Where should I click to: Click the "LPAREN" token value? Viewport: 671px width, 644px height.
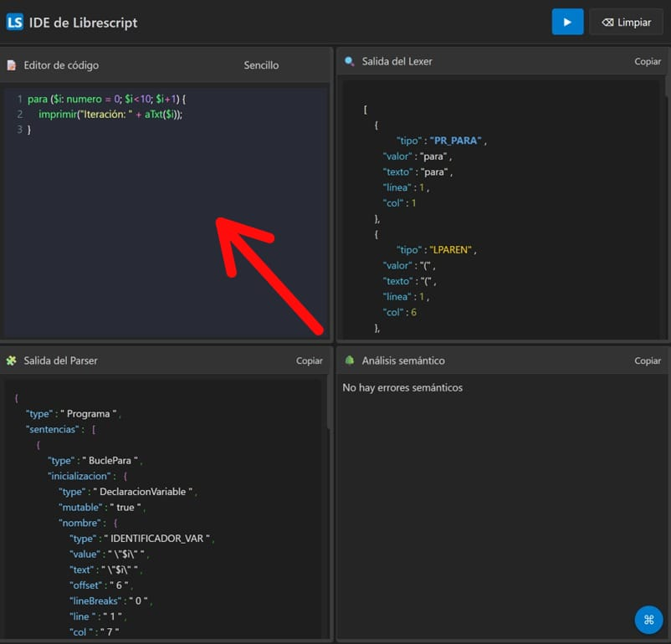[450, 250]
